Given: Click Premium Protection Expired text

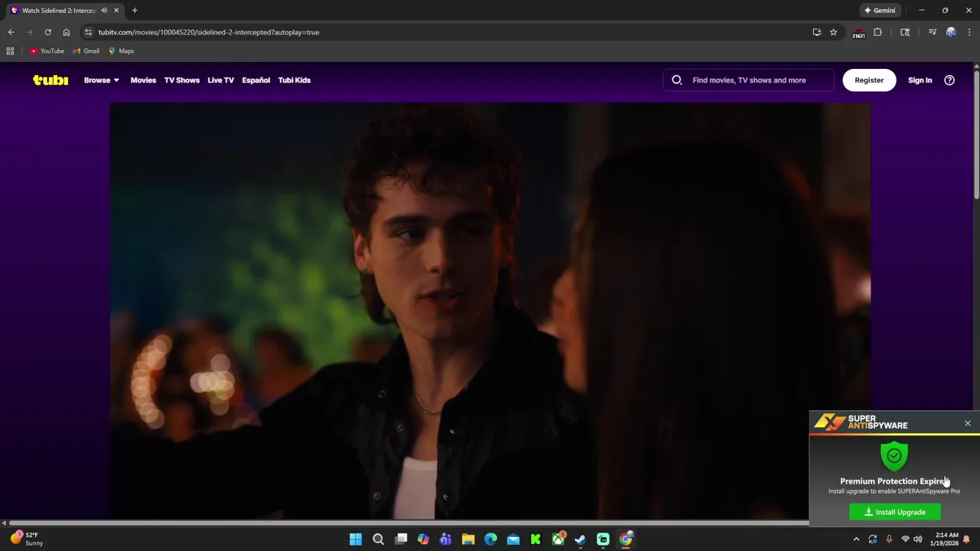Looking at the screenshot, I should 894,481.
